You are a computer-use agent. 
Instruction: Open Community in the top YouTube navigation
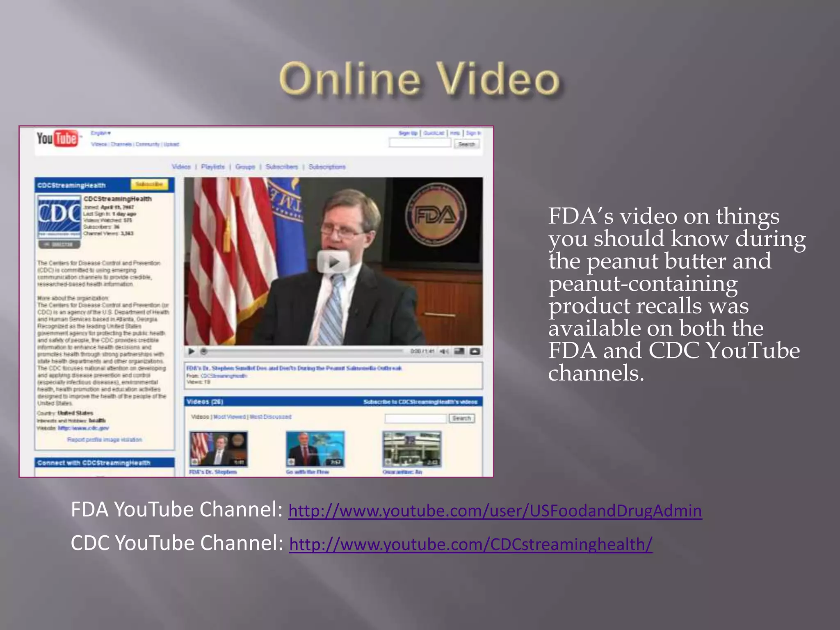coord(148,144)
